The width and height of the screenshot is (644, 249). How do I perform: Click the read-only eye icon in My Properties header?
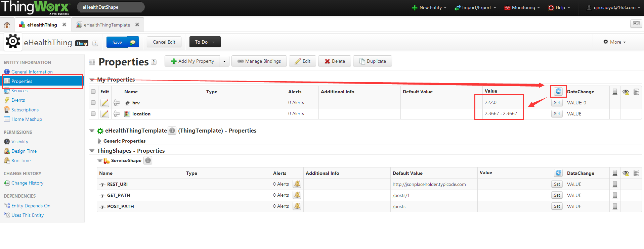coord(626,92)
